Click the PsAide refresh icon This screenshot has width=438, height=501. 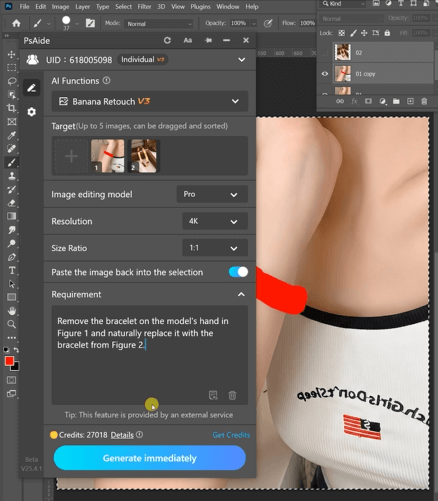pos(167,40)
